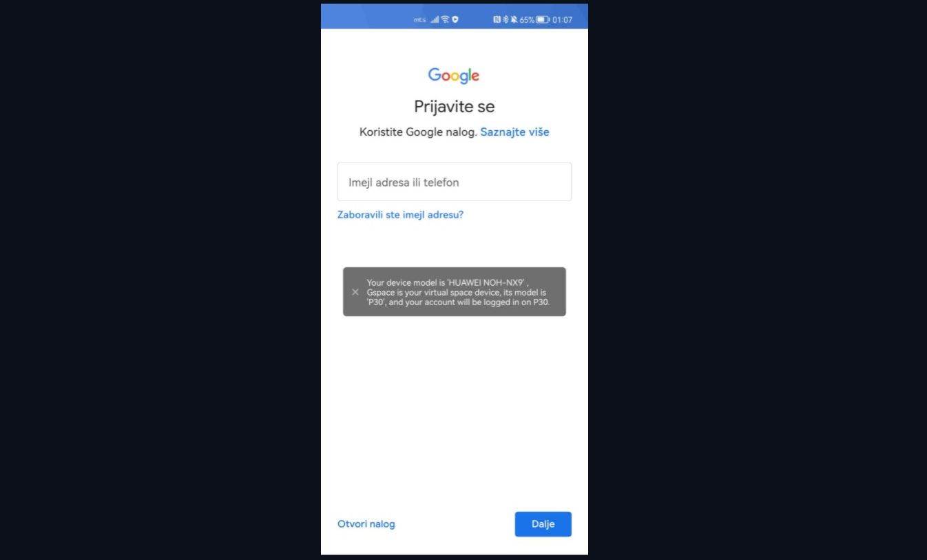The width and height of the screenshot is (927, 560).
Task: Tap the Bluetooth status icon
Action: click(506, 19)
